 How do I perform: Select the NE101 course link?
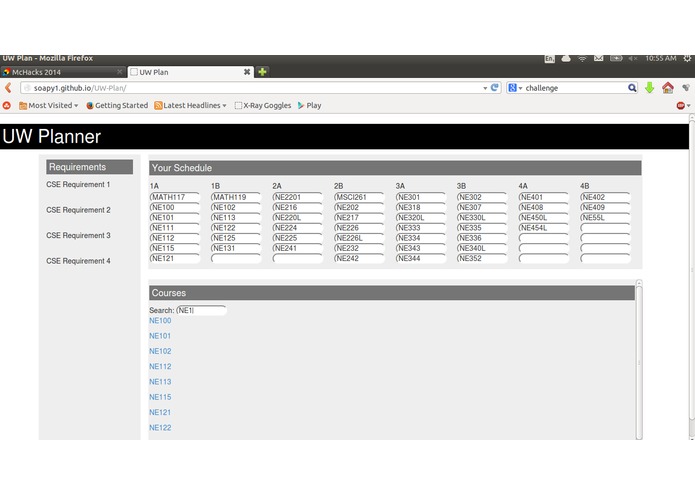pyautogui.click(x=160, y=336)
